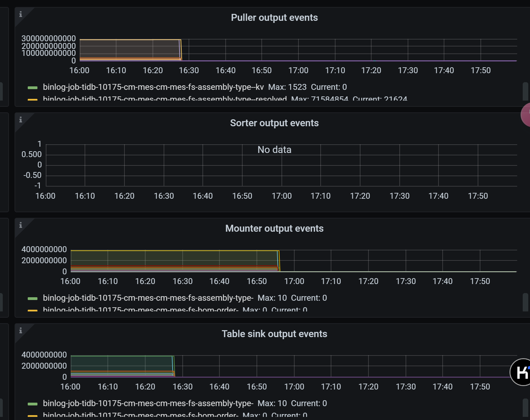530x420 pixels.
Task: Toggle the assembly-type series in Mounter legend
Action: [x=148, y=298]
